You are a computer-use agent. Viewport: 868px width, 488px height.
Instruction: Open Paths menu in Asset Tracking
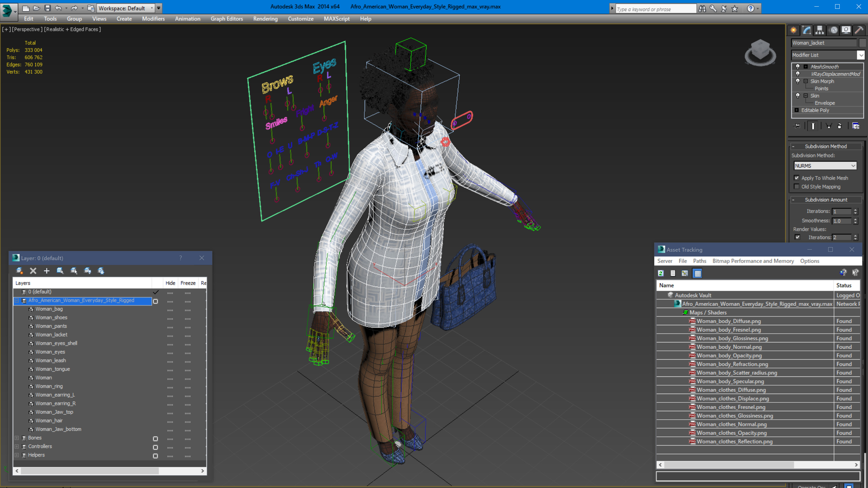tap(700, 261)
